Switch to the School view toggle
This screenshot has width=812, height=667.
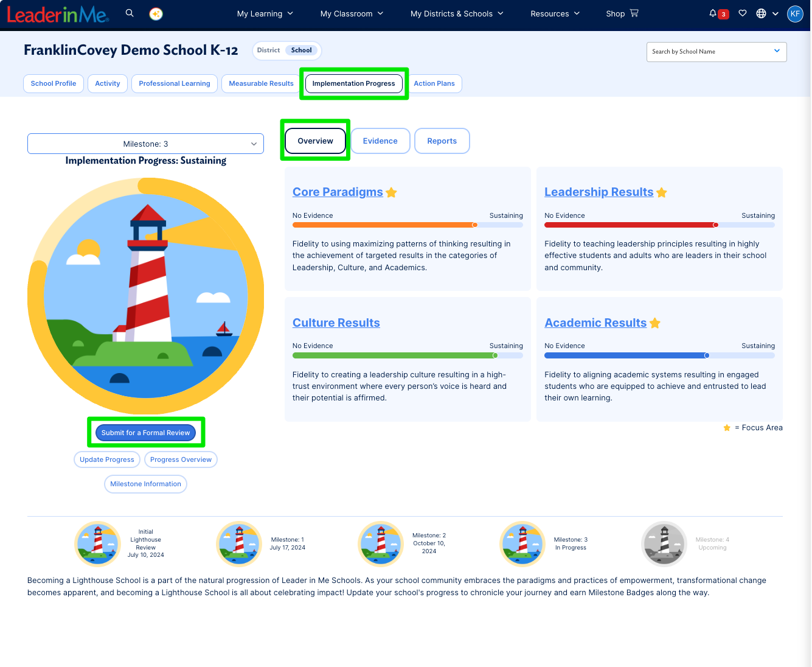coord(301,51)
